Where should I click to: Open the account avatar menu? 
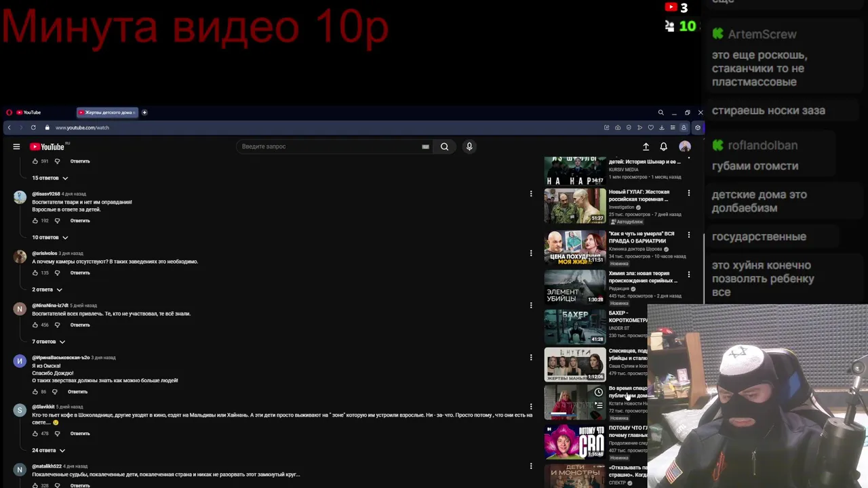(685, 146)
